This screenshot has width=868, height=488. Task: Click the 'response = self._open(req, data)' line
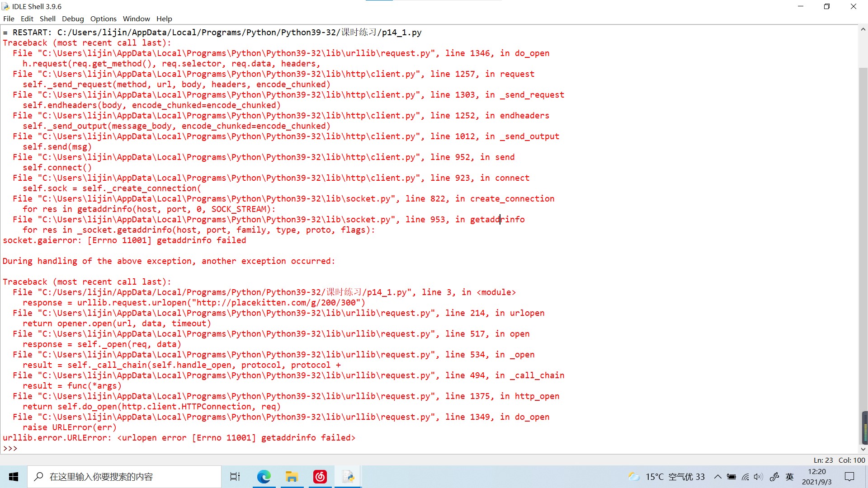pos(102,344)
